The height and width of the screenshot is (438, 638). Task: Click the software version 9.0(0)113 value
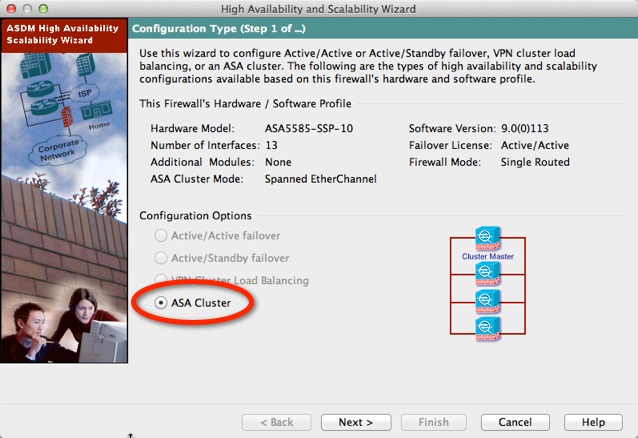pos(524,129)
